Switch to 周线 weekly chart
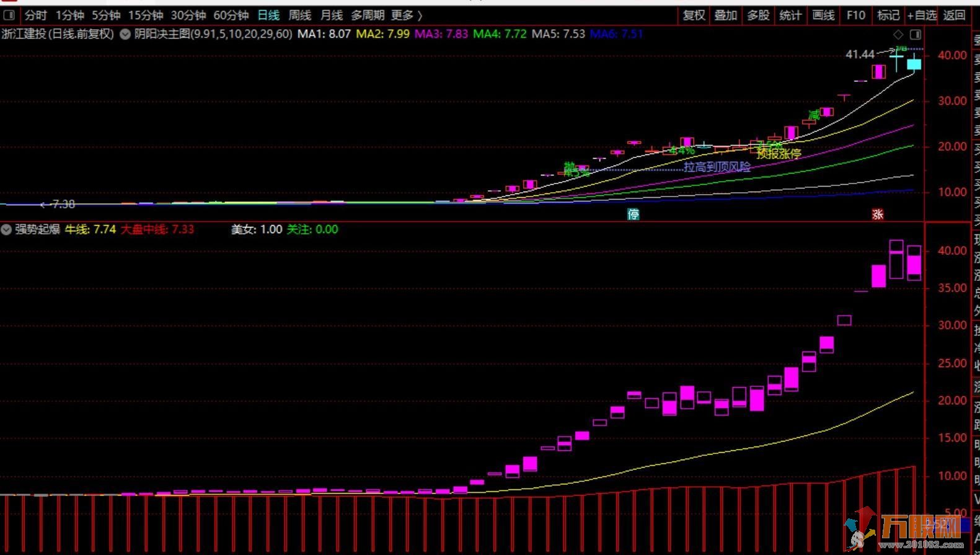The image size is (980, 555). [300, 15]
